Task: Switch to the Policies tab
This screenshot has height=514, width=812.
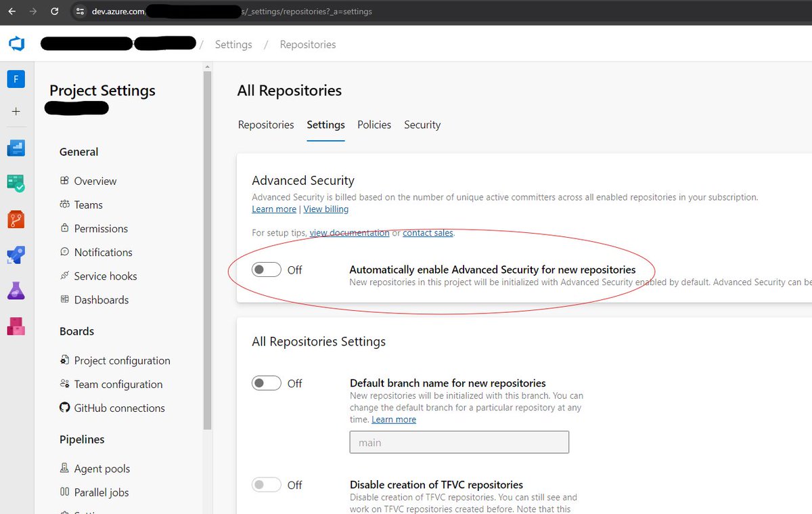Action: [374, 125]
